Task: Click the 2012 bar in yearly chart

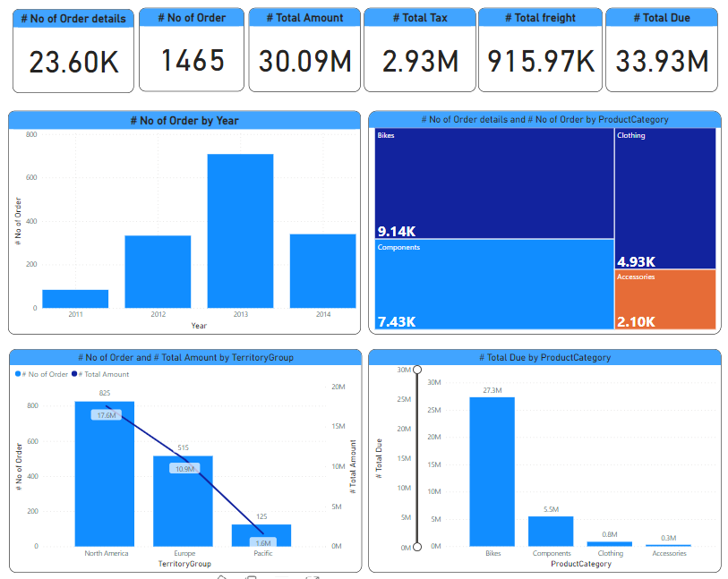Action: (x=158, y=272)
